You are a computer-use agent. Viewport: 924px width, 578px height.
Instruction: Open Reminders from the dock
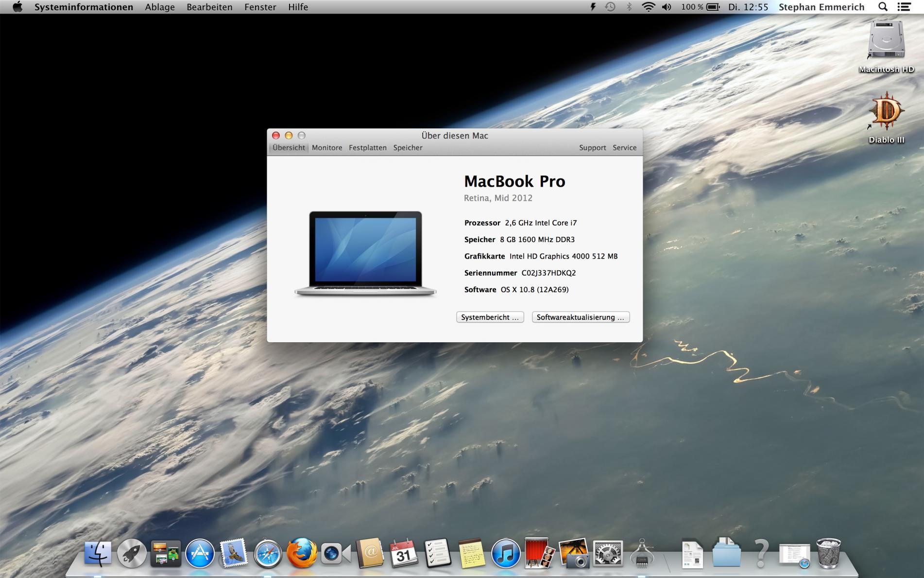tap(438, 553)
